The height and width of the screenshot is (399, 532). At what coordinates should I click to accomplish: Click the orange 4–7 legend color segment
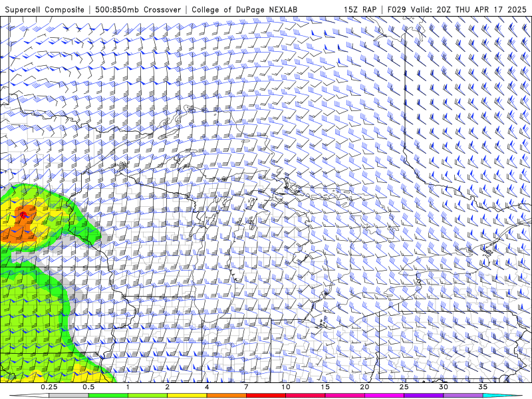[x=226, y=396]
